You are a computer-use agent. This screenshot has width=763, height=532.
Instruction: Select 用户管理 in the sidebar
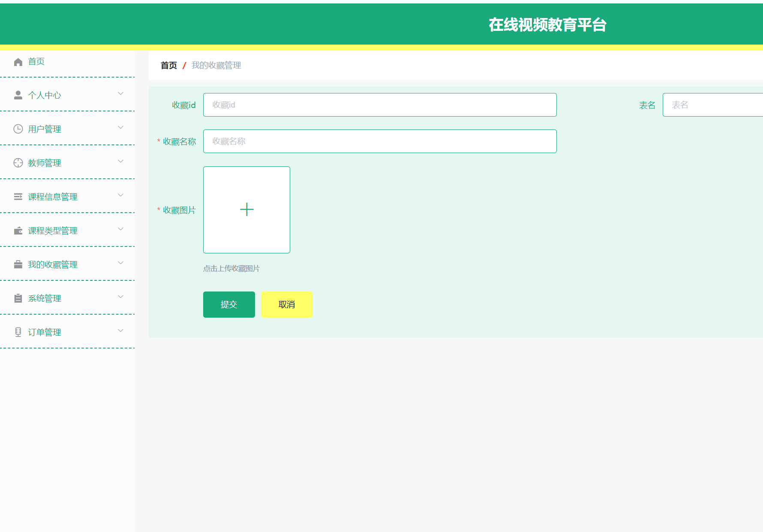click(45, 129)
